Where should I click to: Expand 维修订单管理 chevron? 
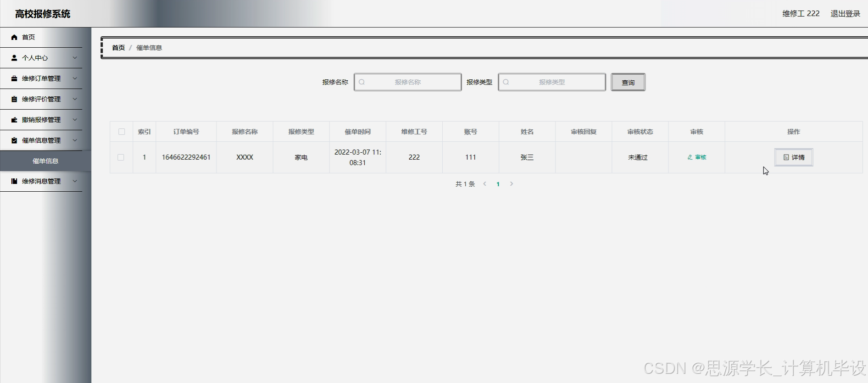(x=75, y=78)
